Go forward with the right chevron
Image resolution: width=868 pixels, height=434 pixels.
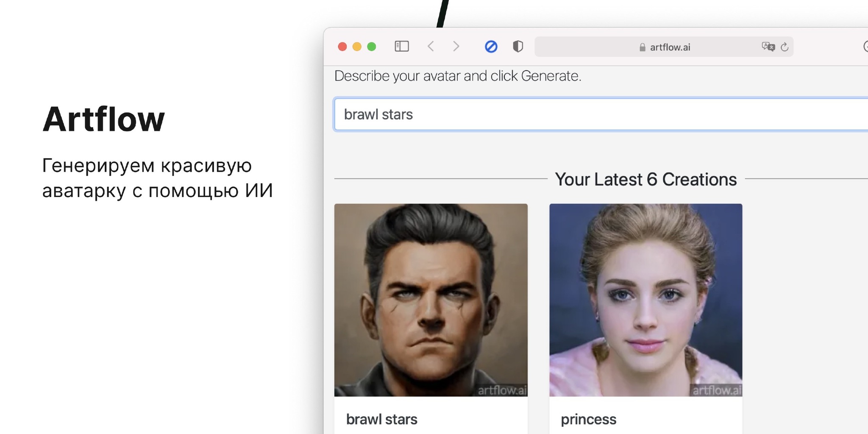456,46
